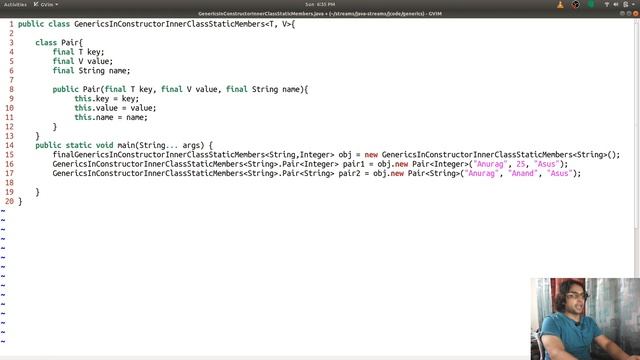
Task: Minimize the GVim window
Action: pos(622,13)
